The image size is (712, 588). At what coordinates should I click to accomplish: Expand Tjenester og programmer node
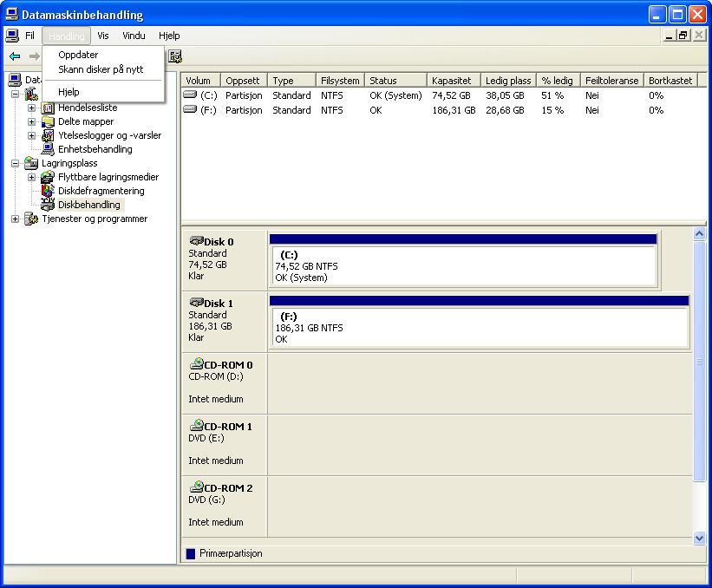pyautogui.click(x=15, y=219)
